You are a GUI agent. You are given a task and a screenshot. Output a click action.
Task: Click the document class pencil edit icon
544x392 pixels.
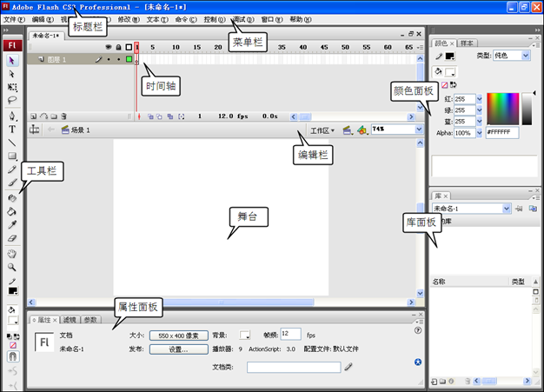(x=348, y=367)
